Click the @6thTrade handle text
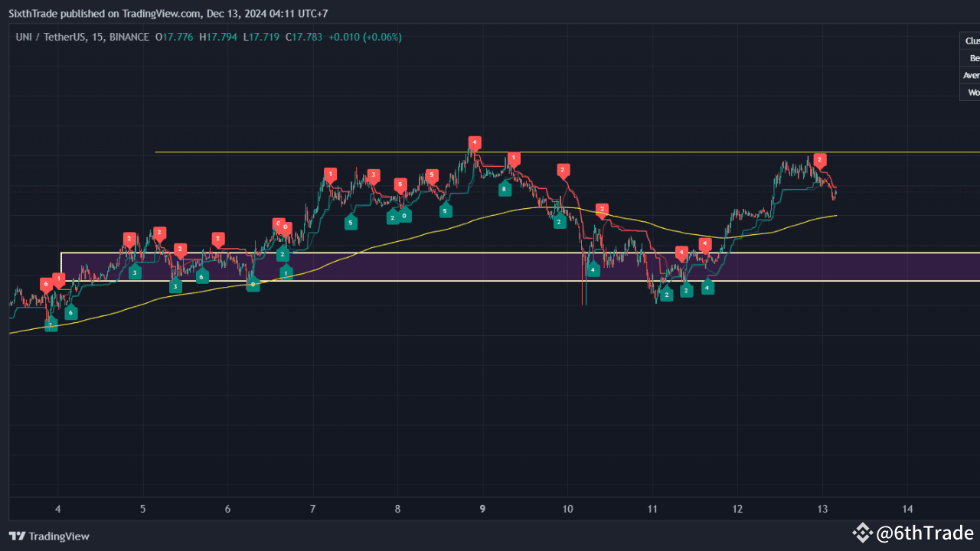This screenshot has height=551, width=980. (x=925, y=533)
